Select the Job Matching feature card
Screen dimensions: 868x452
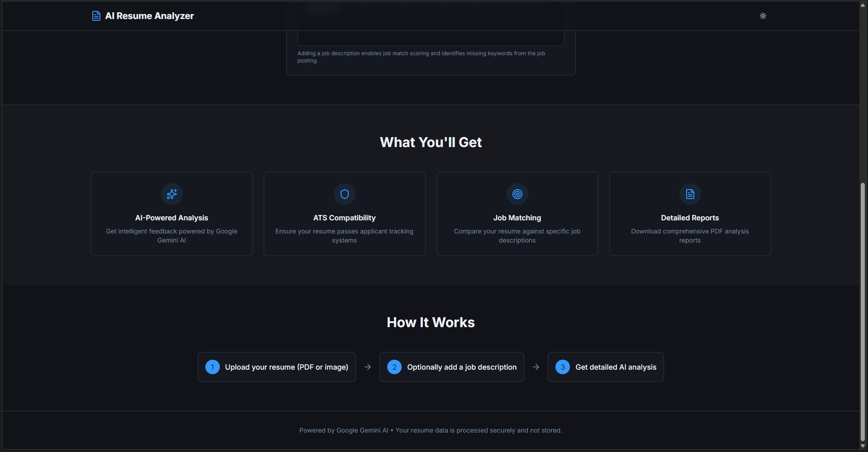click(x=517, y=214)
